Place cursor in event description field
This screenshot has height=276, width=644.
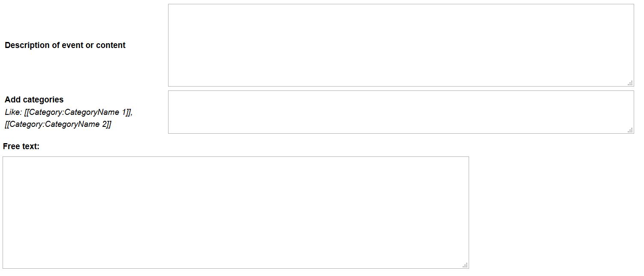[x=400, y=45]
